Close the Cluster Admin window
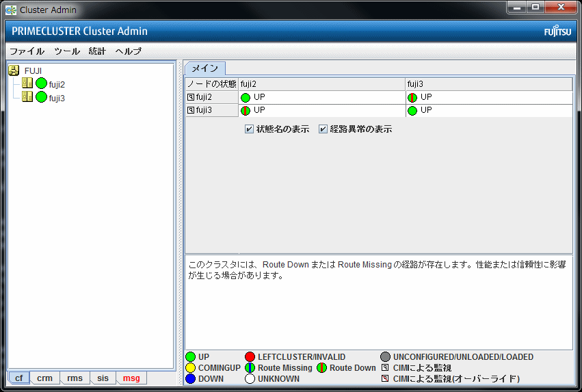This screenshot has width=582, height=392. tap(561, 7)
